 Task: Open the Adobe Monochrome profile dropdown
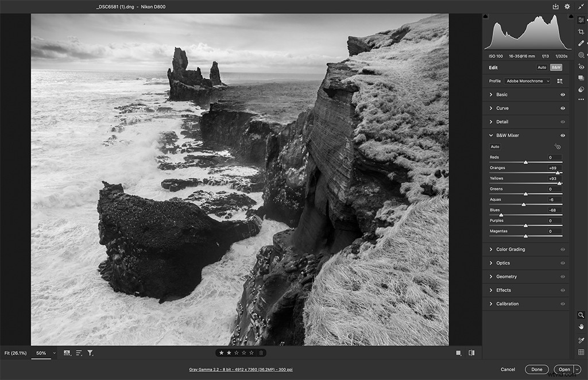tap(527, 81)
